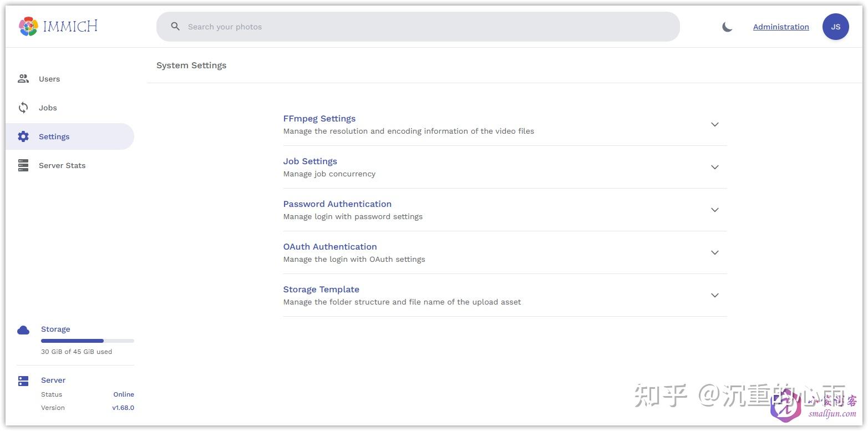Click the Server status icon
The height and width of the screenshot is (431, 868).
tap(23, 381)
